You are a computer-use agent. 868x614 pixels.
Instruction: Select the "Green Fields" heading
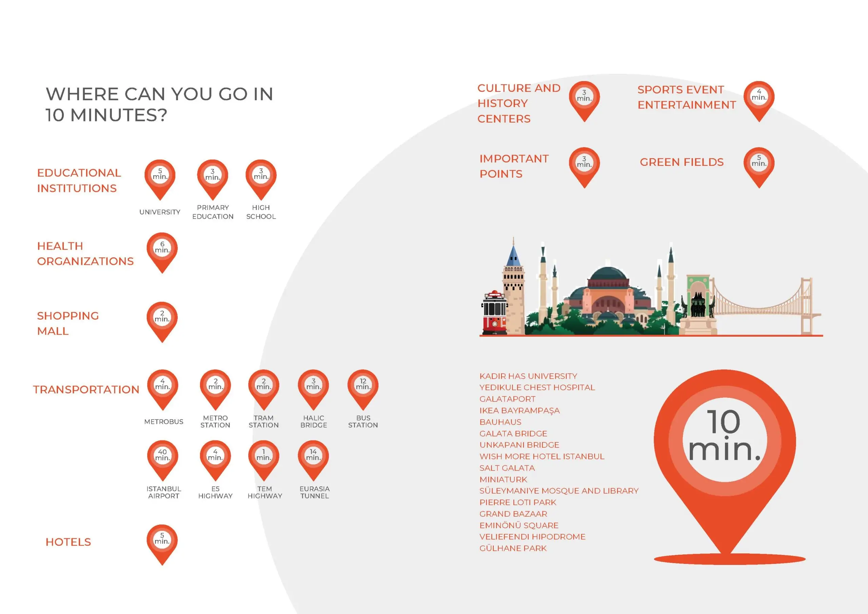click(682, 162)
